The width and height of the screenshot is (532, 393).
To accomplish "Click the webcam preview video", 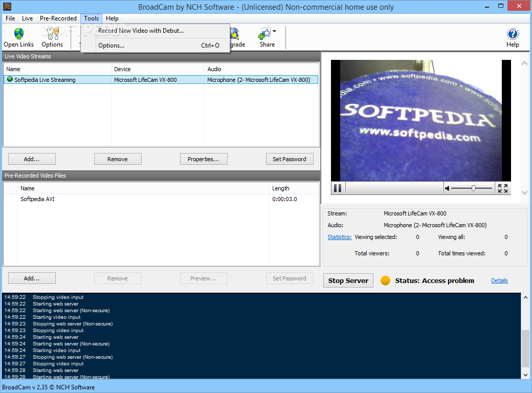I will 420,120.
